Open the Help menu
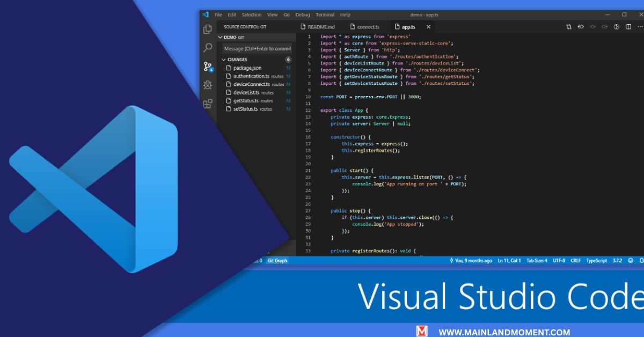The height and width of the screenshot is (337, 644). click(345, 14)
